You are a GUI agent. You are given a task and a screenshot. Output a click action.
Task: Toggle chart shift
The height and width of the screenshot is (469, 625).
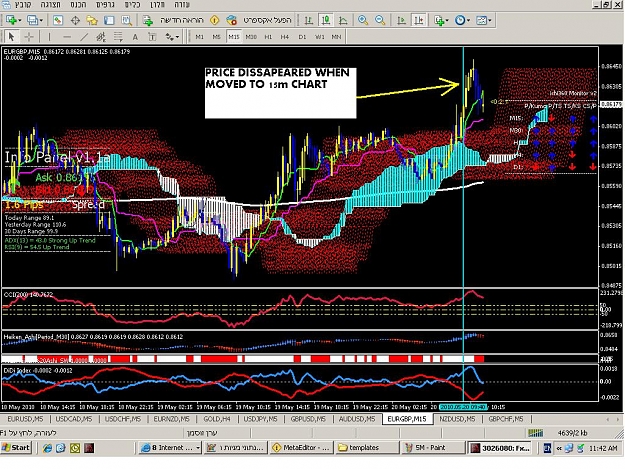pyautogui.click(x=419, y=20)
